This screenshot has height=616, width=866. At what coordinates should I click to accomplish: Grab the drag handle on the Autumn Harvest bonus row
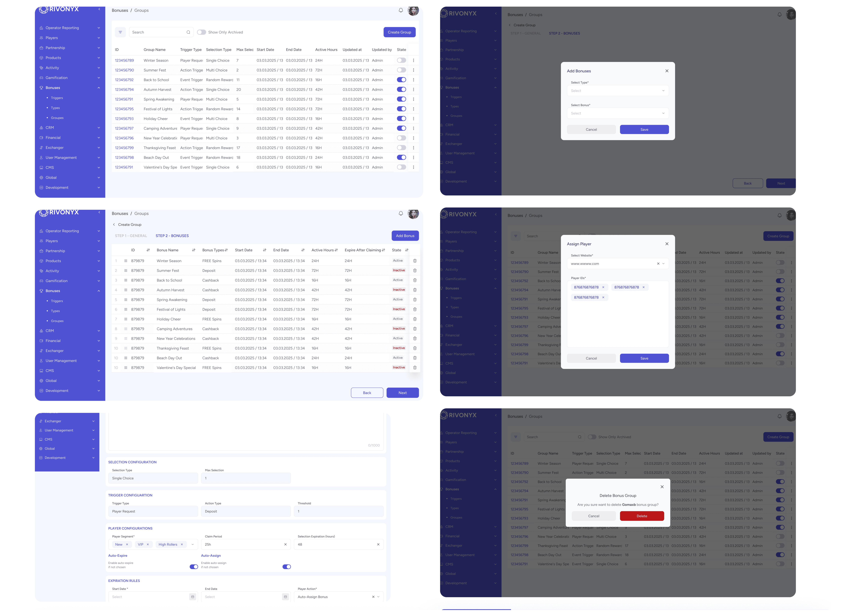126,290
